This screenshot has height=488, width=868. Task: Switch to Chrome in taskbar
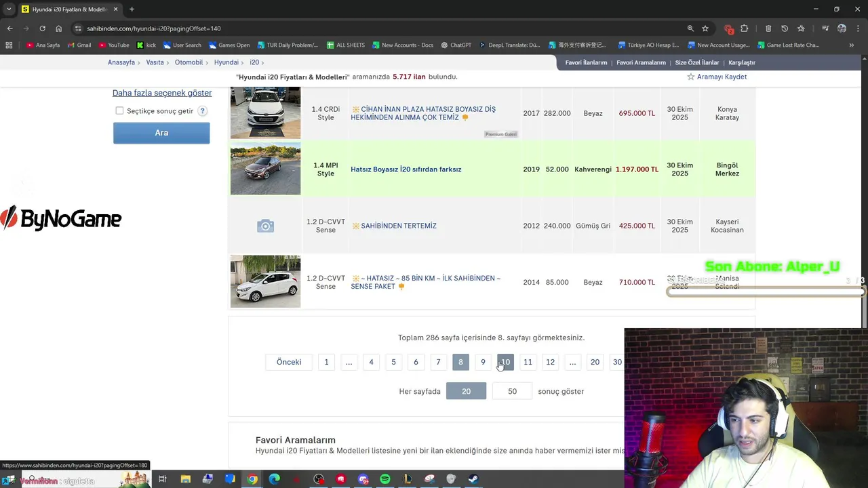click(x=252, y=479)
